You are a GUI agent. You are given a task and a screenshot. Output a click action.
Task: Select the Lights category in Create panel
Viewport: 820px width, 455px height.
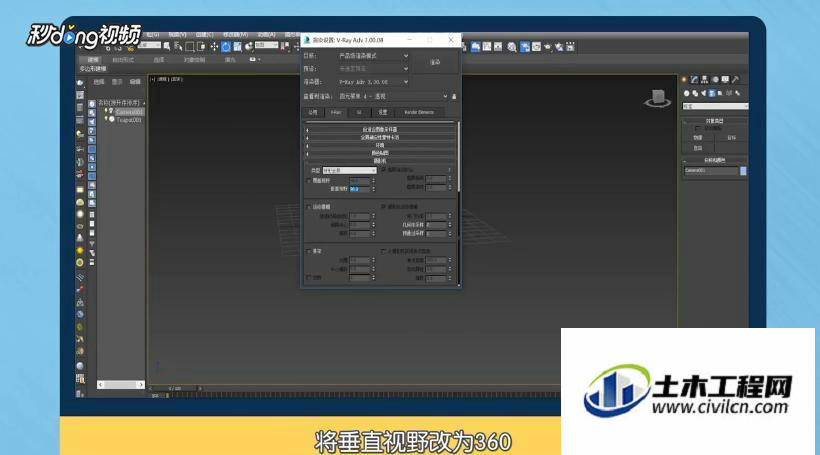click(703, 93)
